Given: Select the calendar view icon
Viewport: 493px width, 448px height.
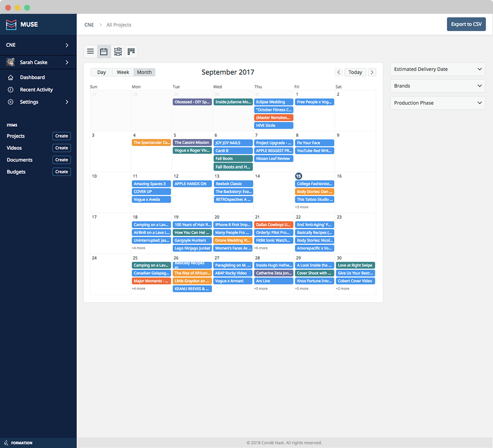Looking at the screenshot, I should tap(104, 51).
